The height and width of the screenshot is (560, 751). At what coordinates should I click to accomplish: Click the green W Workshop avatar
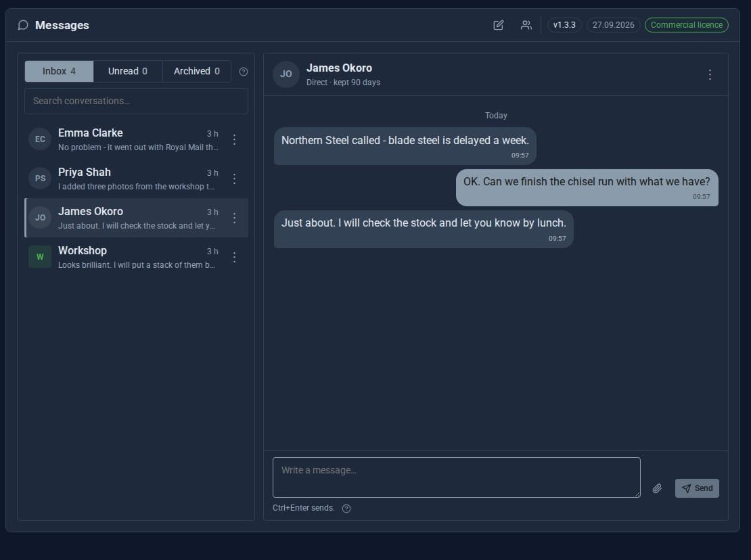coord(40,257)
